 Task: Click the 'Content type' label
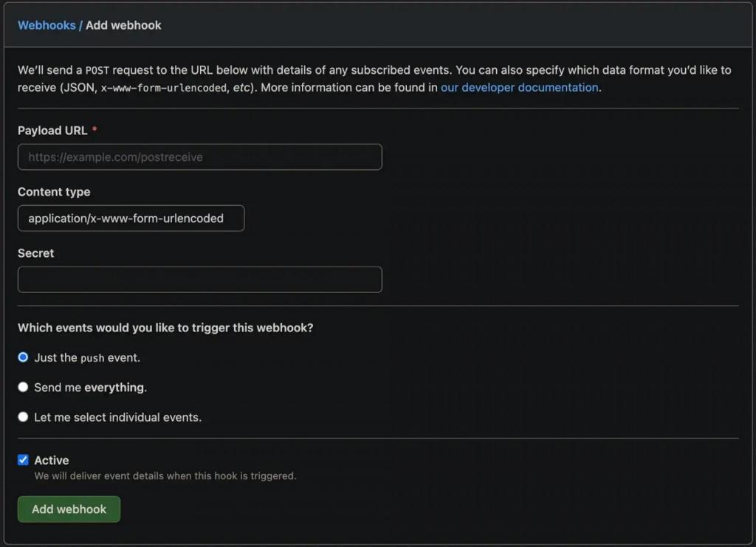pyautogui.click(x=54, y=192)
